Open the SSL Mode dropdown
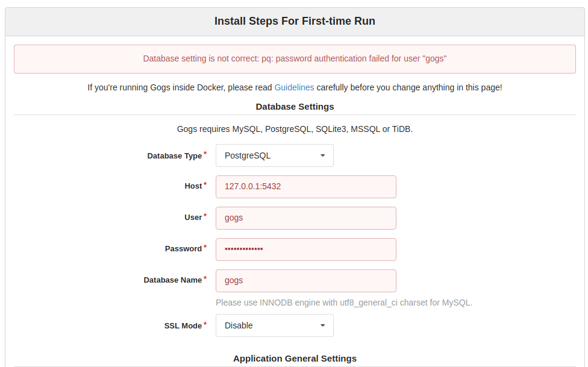 pos(275,325)
